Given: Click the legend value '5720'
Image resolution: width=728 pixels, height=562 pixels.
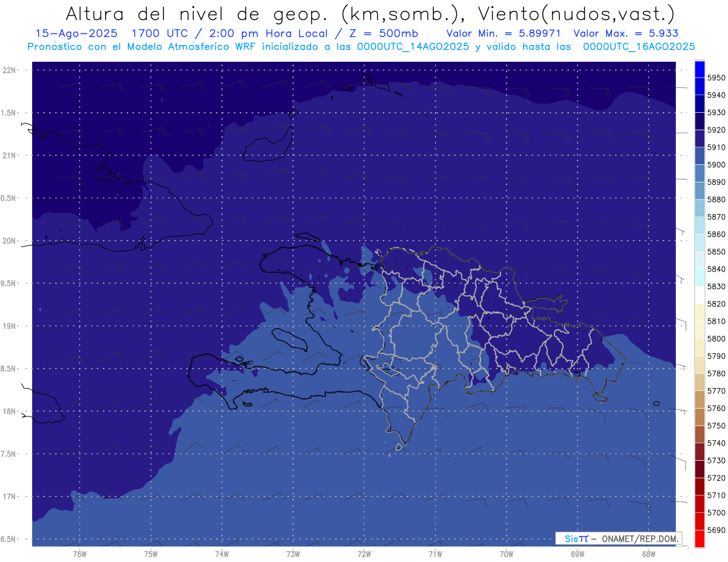Looking at the screenshot, I should coord(716,478).
